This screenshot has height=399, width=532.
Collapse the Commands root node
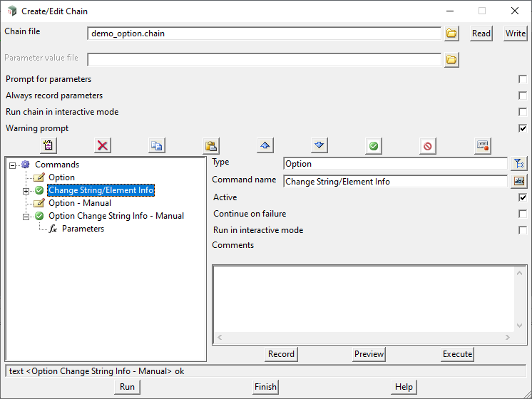click(12, 165)
